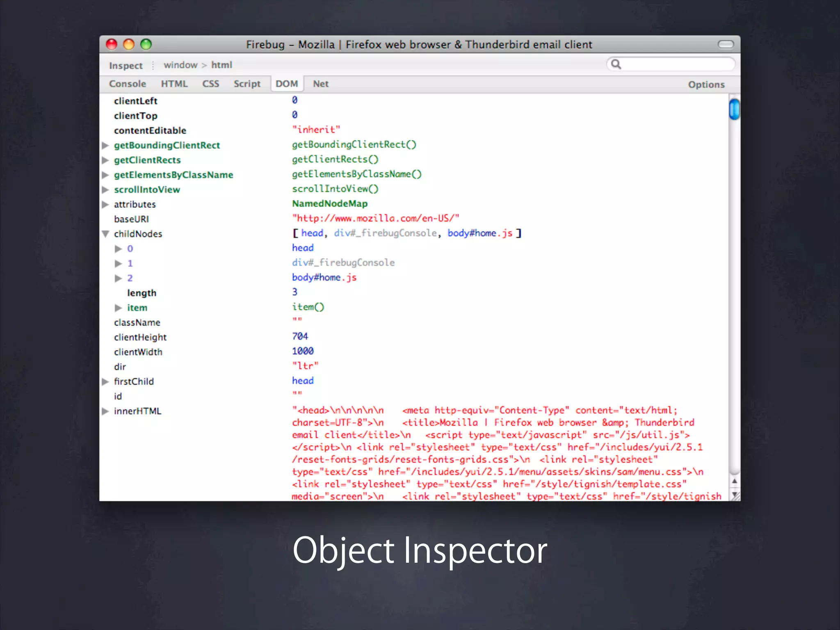The height and width of the screenshot is (630, 840).
Task: Expand the getClientRects entry
Action: tap(105, 160)
